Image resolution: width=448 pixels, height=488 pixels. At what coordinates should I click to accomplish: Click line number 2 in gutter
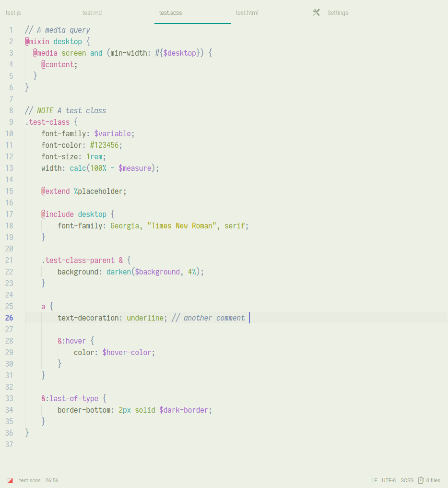[x=11, y=41]
